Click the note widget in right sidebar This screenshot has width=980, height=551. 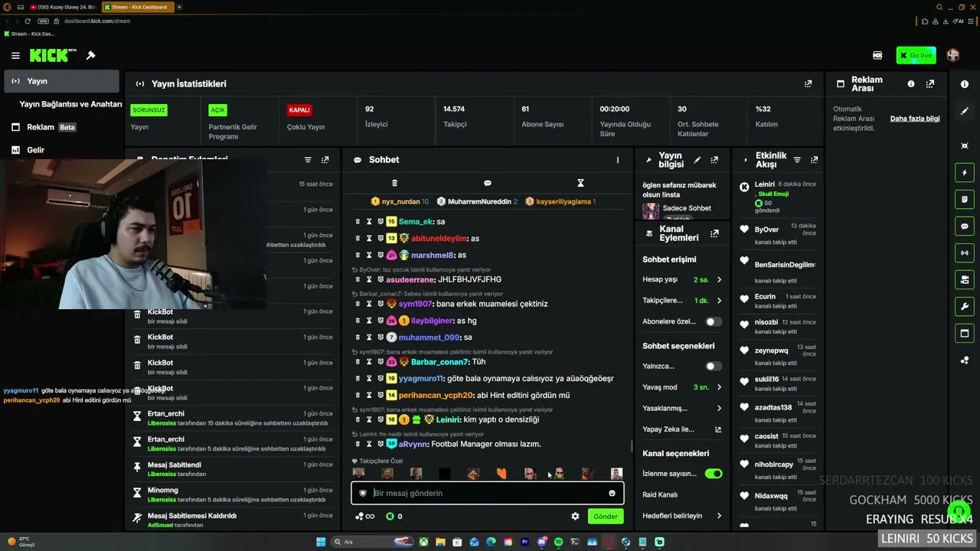coord(965,199)
